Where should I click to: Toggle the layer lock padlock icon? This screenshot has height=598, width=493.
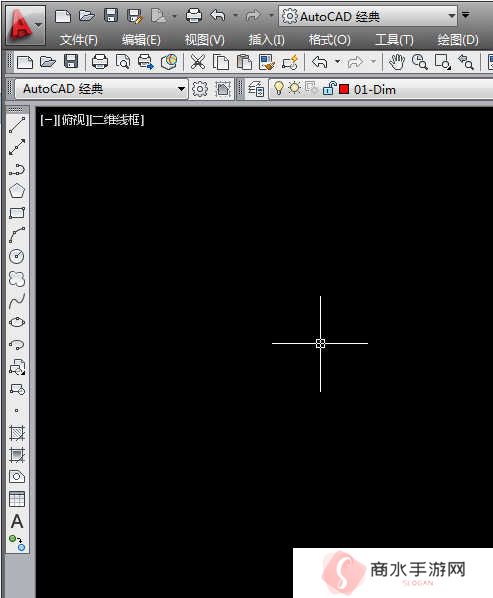coord(329,89)
